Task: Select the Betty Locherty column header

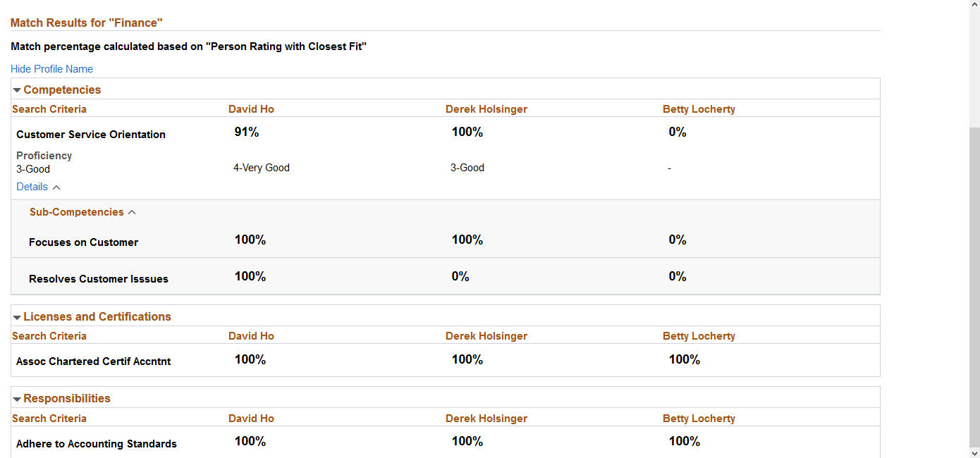Action: pyautogui.click(x=699, y=109)
